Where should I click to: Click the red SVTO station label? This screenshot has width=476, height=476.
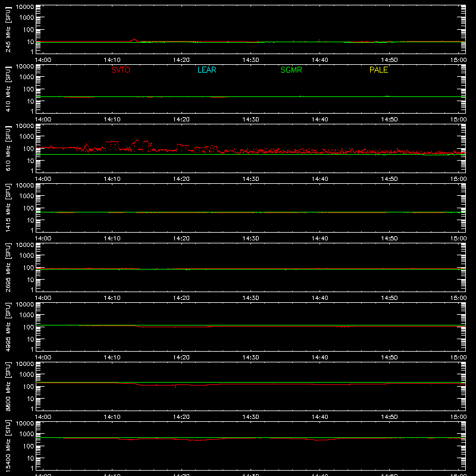click(121, 70)
